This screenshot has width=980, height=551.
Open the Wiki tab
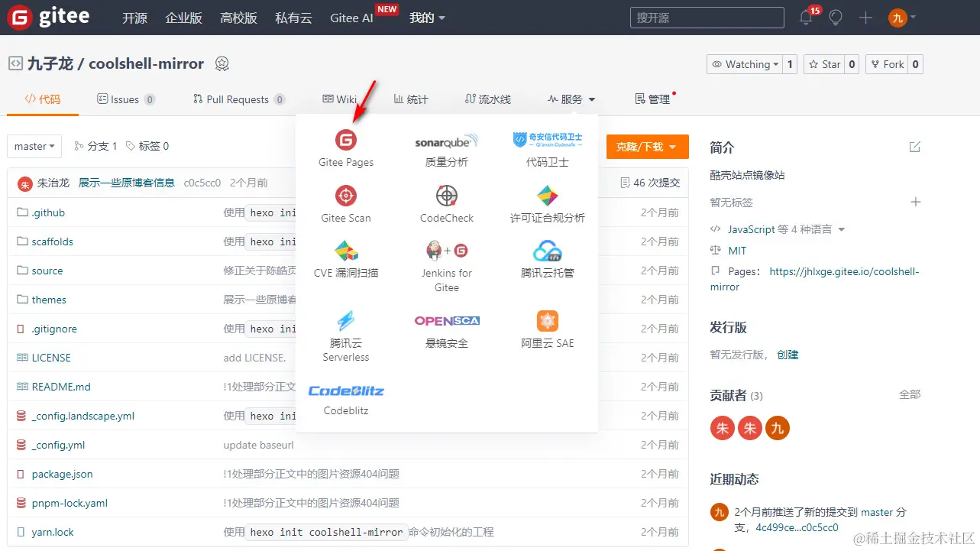click(x=340, y=99)
